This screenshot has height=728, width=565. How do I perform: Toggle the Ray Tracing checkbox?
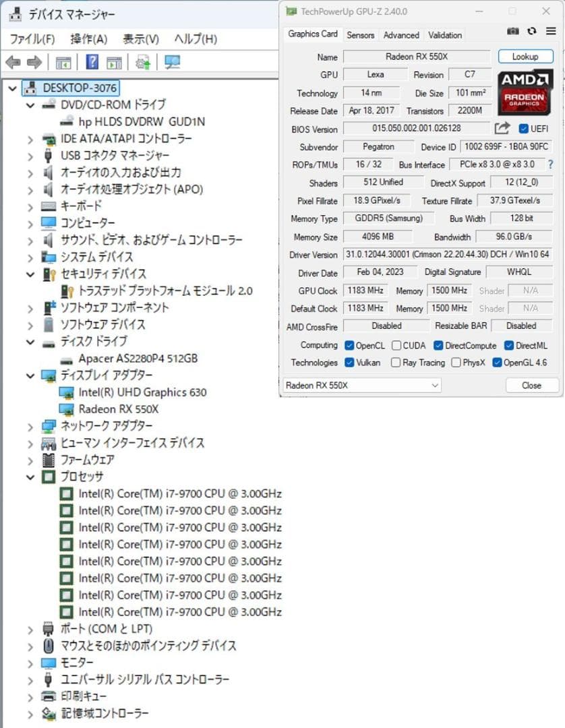click(396, 363)
